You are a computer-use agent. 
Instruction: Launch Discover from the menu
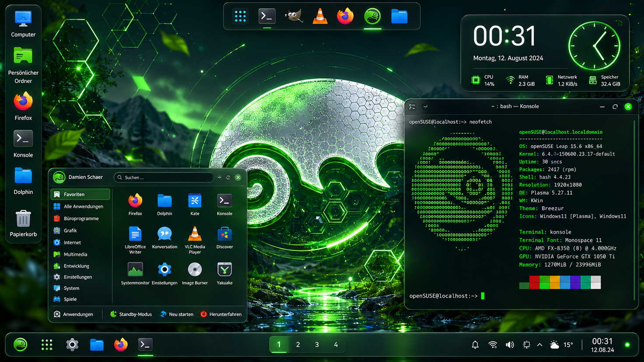coord(224,238)
